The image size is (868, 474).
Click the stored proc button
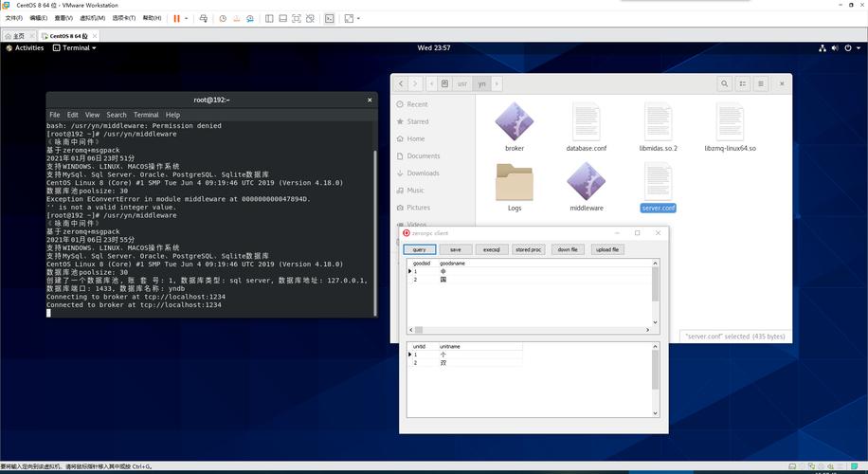click(529, 249)
